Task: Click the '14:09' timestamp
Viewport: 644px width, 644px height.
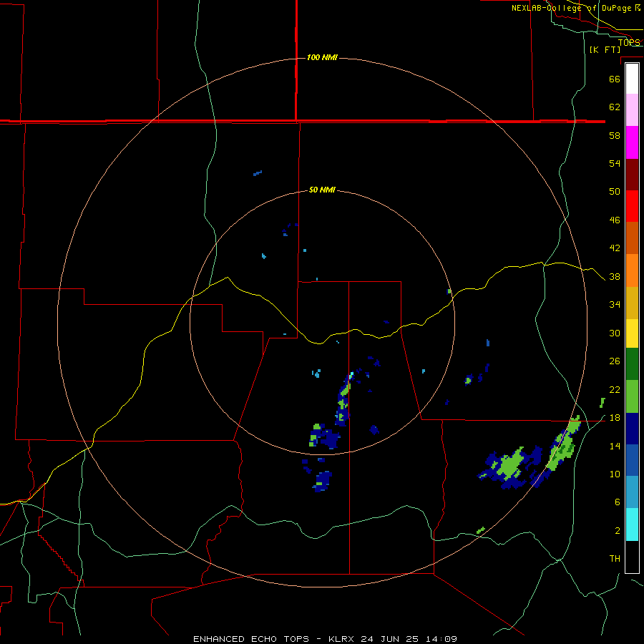Action: click(x=441, y=639)
